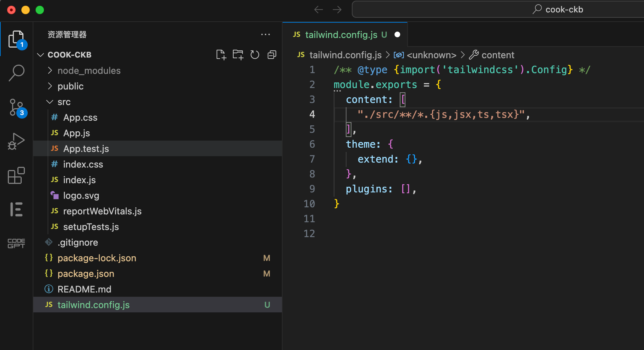Open Source Control view with 3 changes
This screenshot has height=350, width=644.
coord(17,107)
